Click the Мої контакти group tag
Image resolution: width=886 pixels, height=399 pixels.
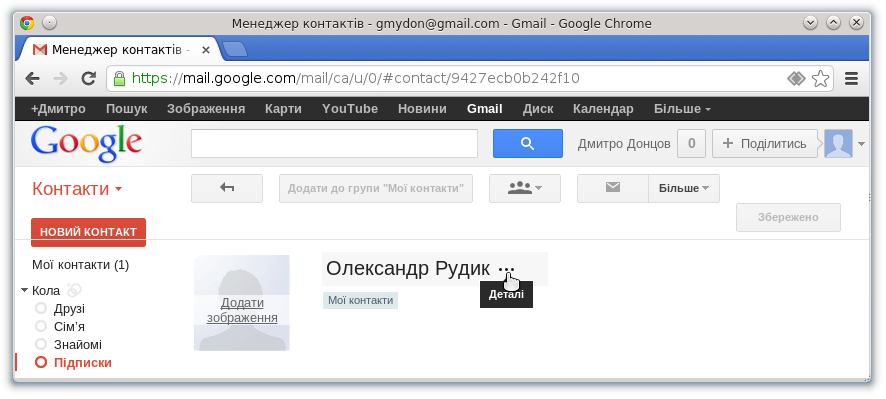361,301
